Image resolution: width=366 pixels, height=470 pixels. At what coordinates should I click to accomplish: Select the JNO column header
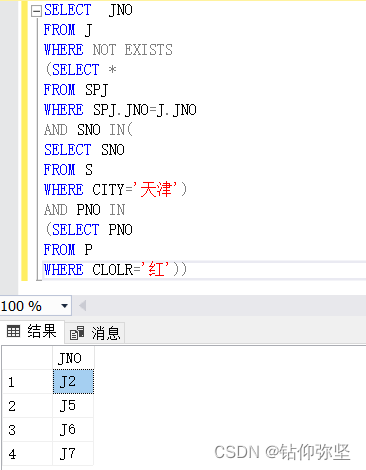(73, 358)
